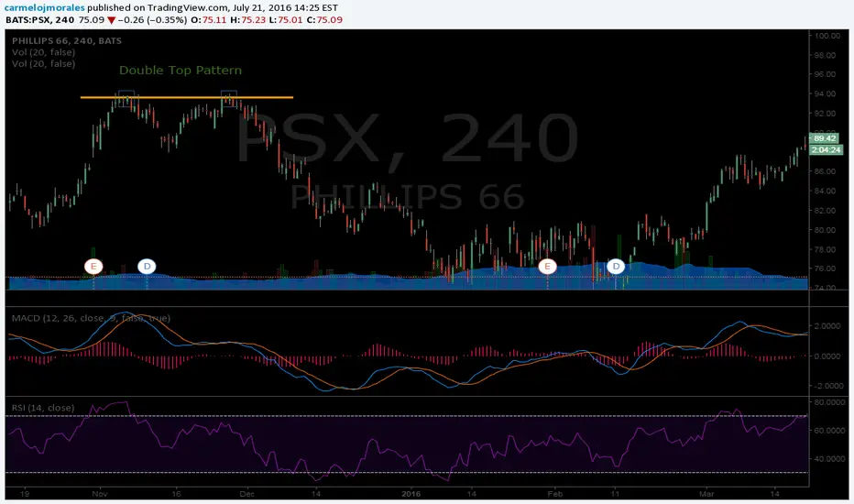Select the MACD (12, 26, close, 9) legend

[91, 318]
